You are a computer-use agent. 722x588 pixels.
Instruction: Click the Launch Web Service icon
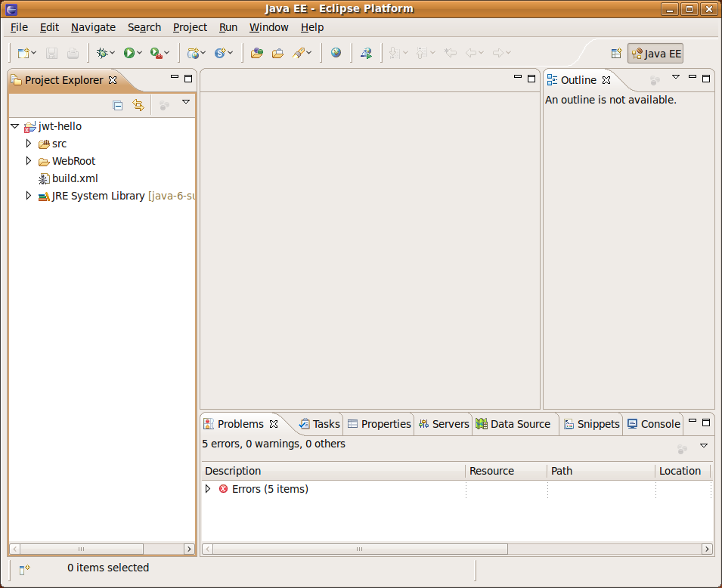[x=367, y=53]
